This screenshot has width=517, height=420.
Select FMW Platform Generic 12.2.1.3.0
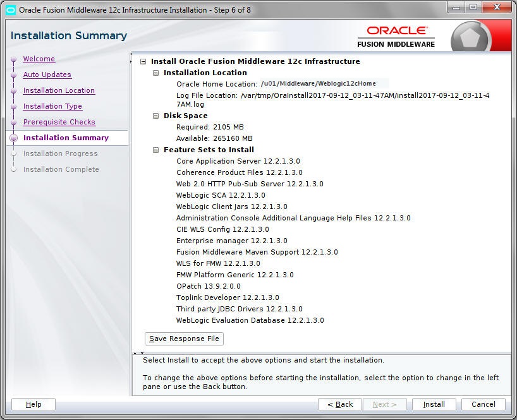click(x=234, y=275)
